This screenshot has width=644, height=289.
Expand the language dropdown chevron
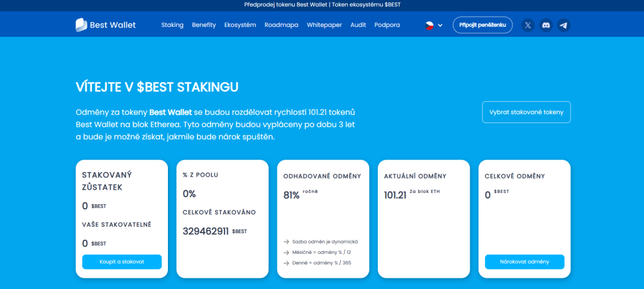[440, 26]
